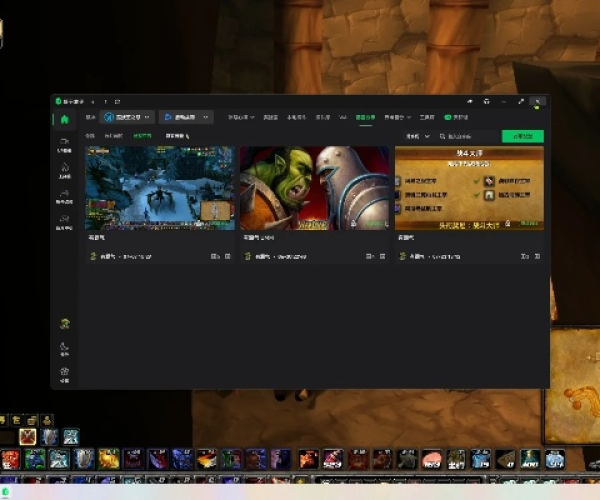Open the parchment list thumbnail
The width and height of the screenshot is (600, 500).
(469, 188)
